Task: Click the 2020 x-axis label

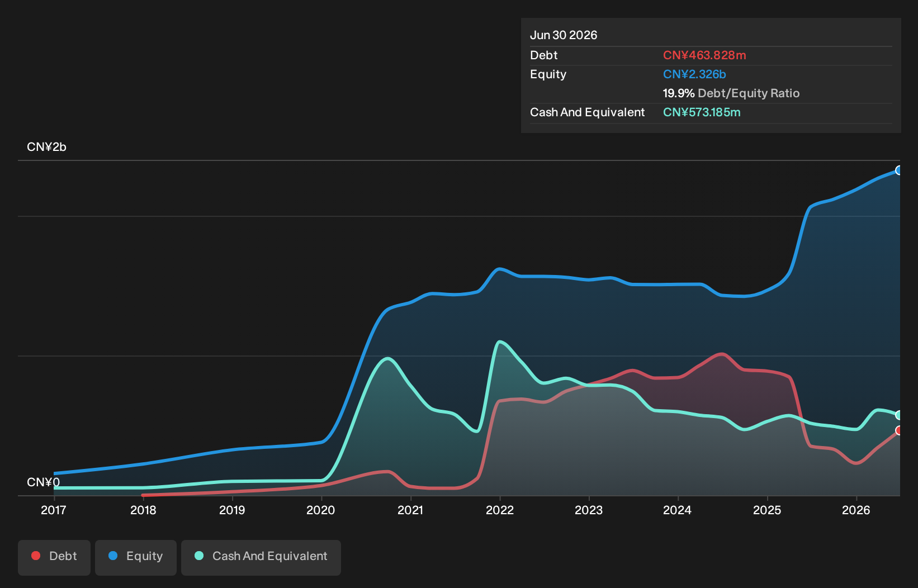Action: coord(321,510)
